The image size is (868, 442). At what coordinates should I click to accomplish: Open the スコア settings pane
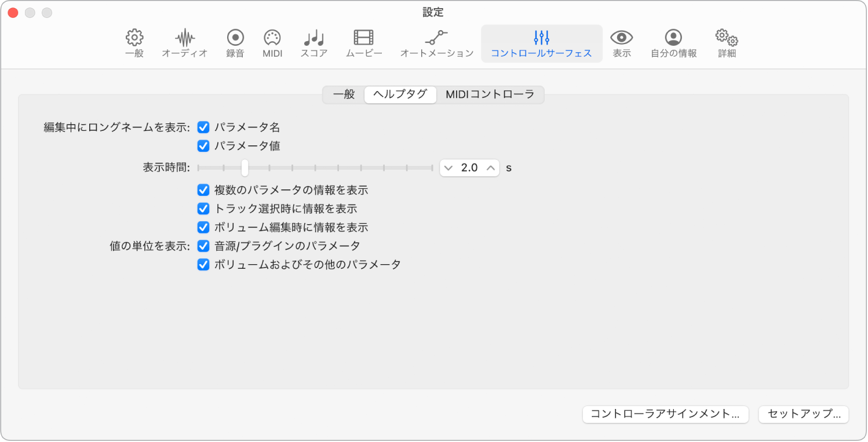(313, 43)
